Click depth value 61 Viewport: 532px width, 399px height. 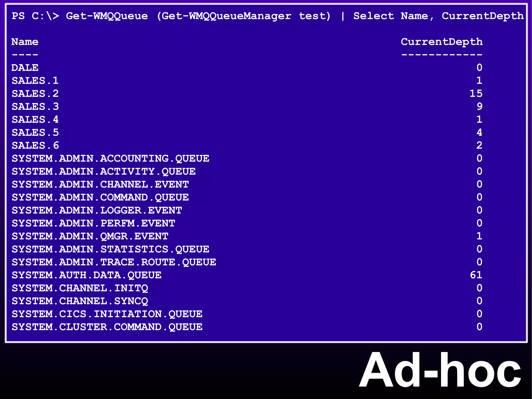476,275
